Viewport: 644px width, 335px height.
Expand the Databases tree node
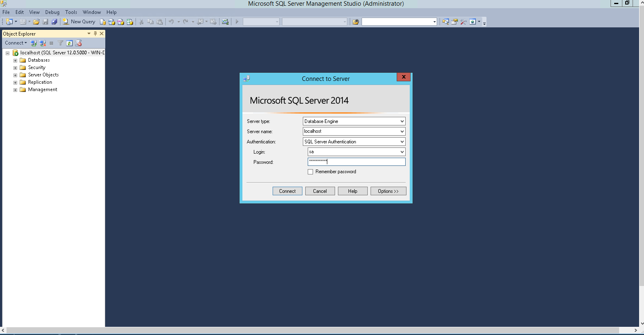[x=15, y=60]
